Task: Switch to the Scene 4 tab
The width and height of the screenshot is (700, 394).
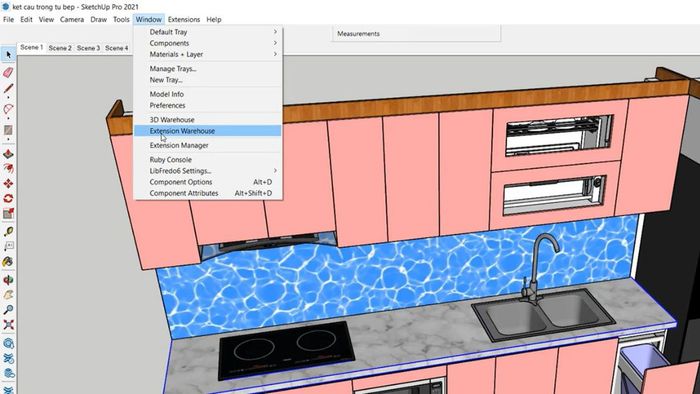Action: pos(117,48)
